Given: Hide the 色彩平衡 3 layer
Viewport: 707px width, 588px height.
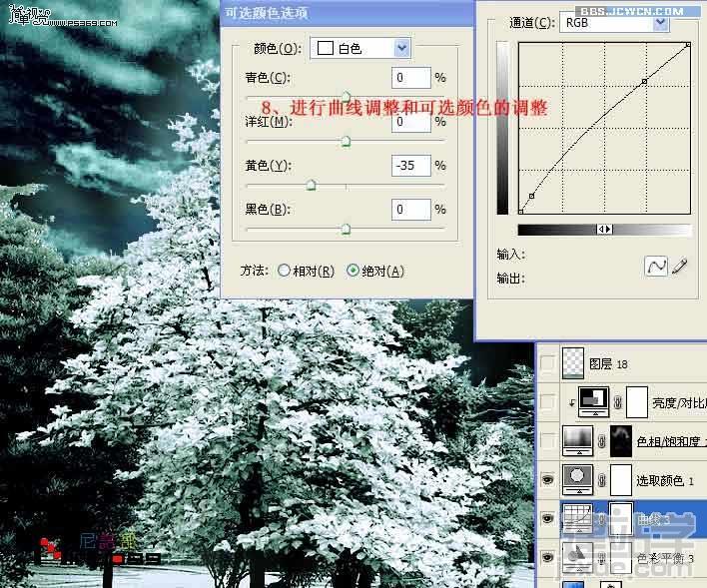Looking at the screenshot, I should (547, 558).
